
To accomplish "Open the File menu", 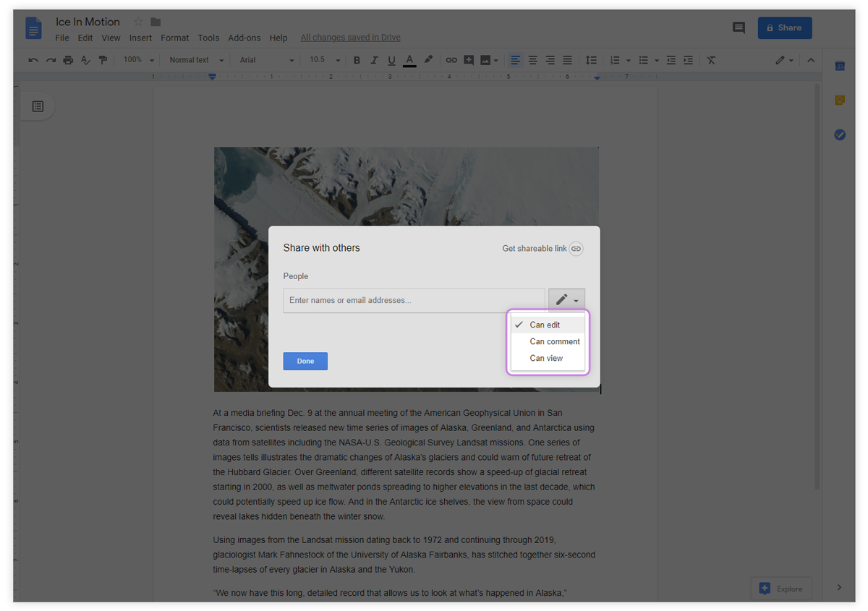I will coord(62,38).
